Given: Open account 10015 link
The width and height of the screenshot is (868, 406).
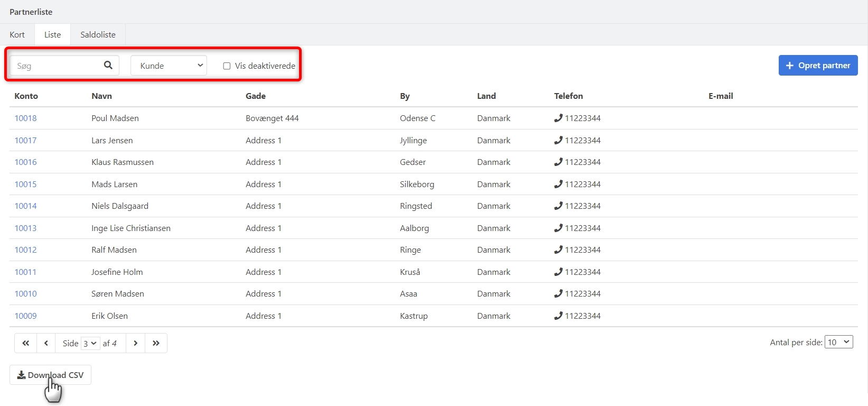Looking at the screenshot, I should tap(25, 184).
